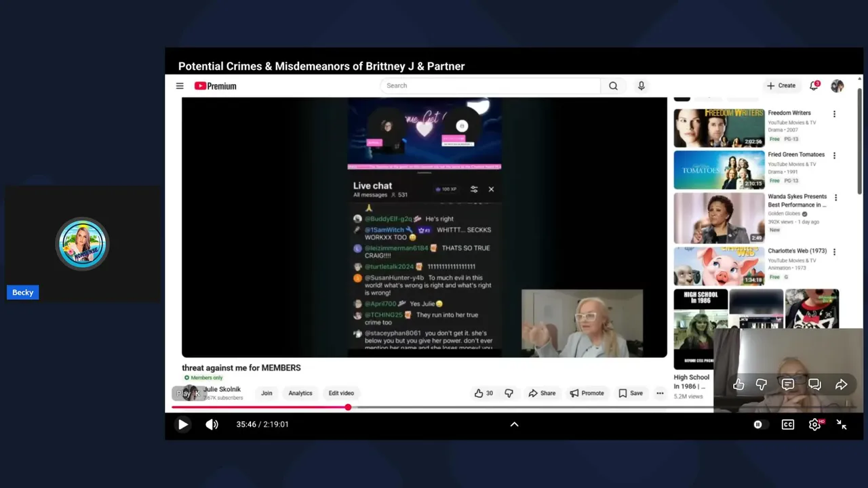This screenshot has height=488, width=868.
Task: Click the video title threat against me for MEMBERS
Action: (241, 367)
